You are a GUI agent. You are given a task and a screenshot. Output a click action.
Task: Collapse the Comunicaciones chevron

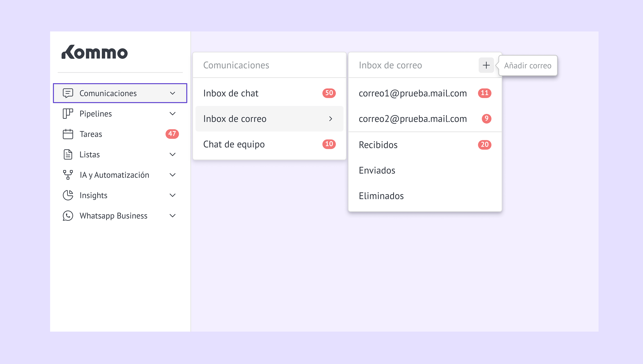(x=173, y=93)
